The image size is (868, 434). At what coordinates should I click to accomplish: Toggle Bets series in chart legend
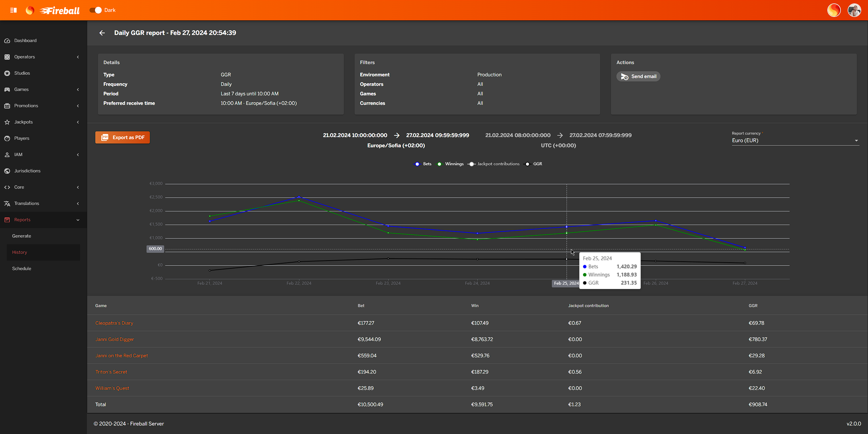point(423,164)
